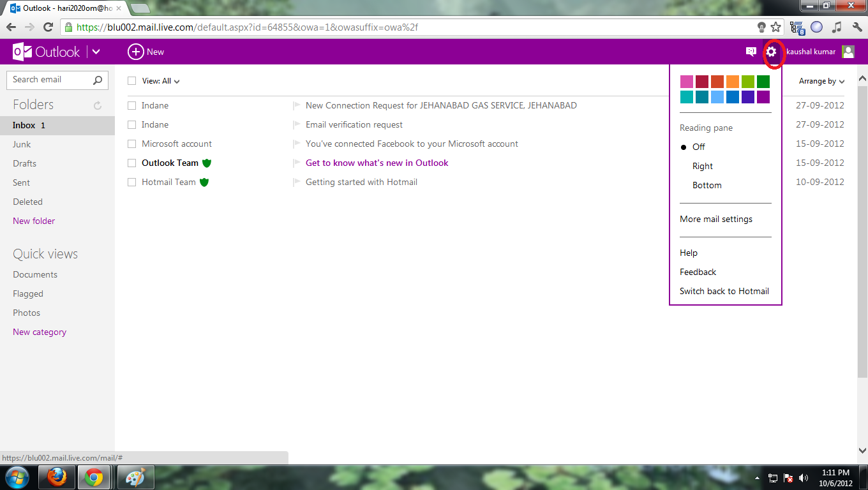868x490 pixels.
Task: Click the volume speaker tray icon
Action: pos(804,478)
